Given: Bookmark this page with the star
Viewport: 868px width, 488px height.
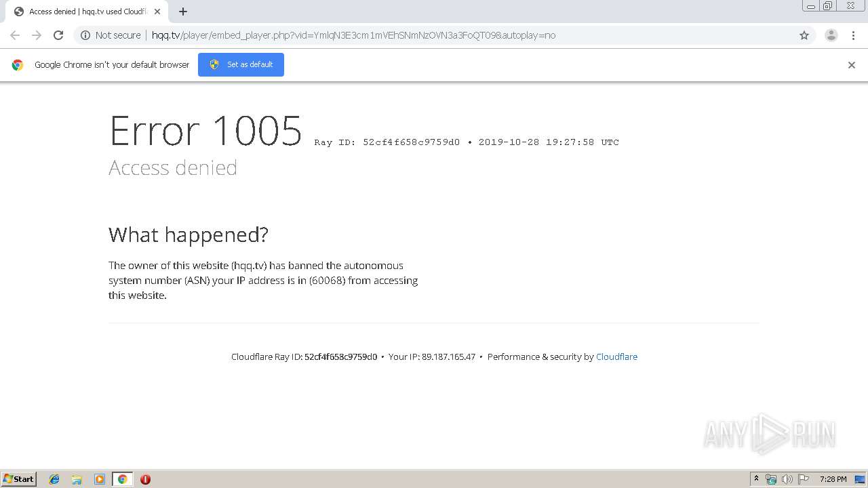Looking at the screenshot, I should tap(804, 35).
